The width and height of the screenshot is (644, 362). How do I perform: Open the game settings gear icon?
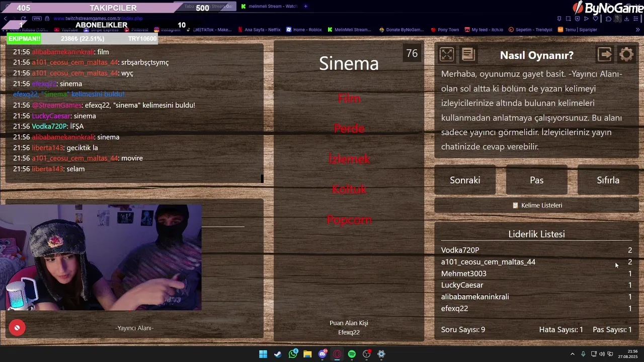(x=626, y=54)
